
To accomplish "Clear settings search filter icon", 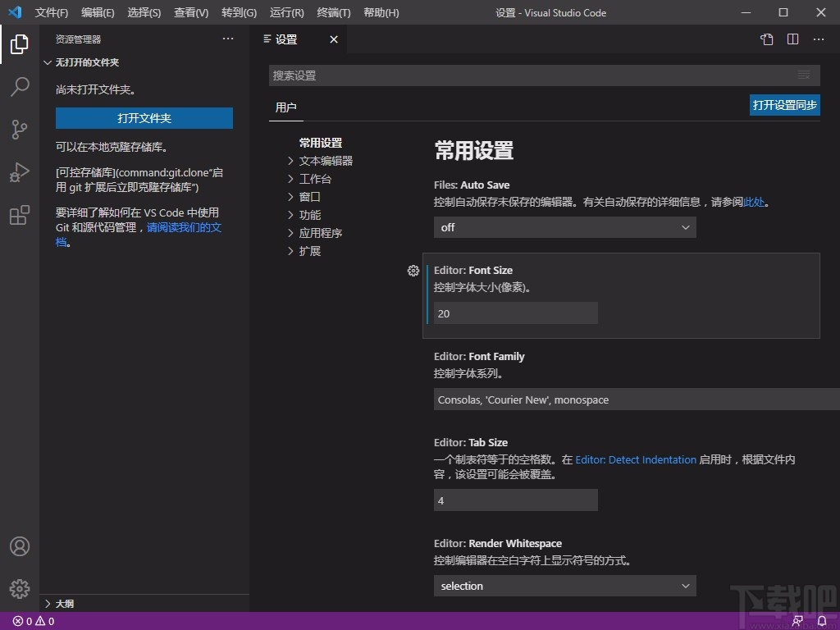I will (x=804, y=75).
